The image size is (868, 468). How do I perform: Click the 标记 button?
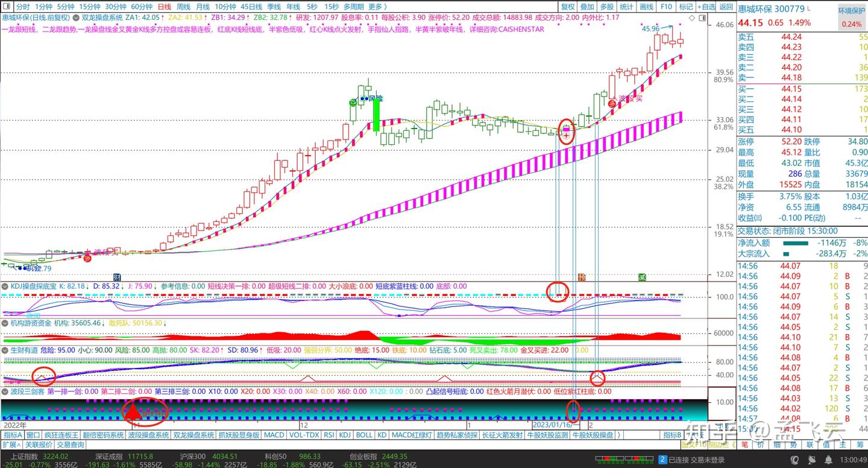click(x=686, y=7)
